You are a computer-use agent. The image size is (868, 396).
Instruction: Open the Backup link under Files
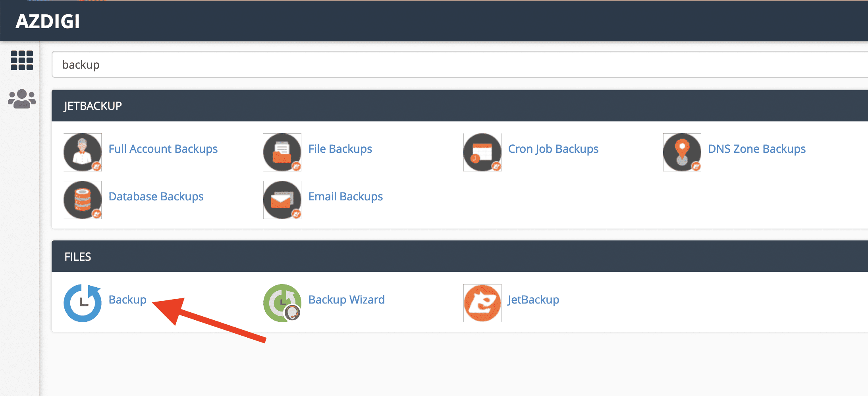pyautogui.click(x=127, y=300)
